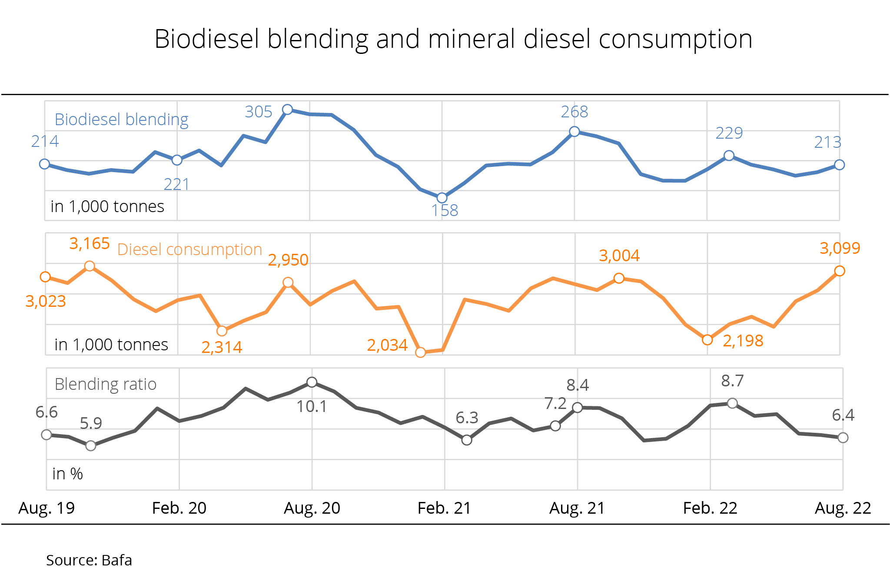Select the 6.3 blending ratio marker
This screenshot has width=890, height=588.
pyautogui.click(x=467, y=440)
